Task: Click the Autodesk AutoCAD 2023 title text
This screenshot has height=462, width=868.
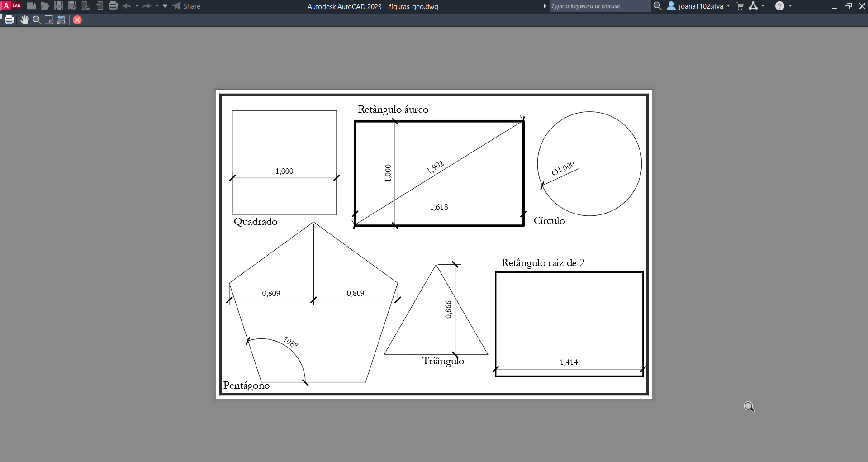Action: click(x=345, y=6)
